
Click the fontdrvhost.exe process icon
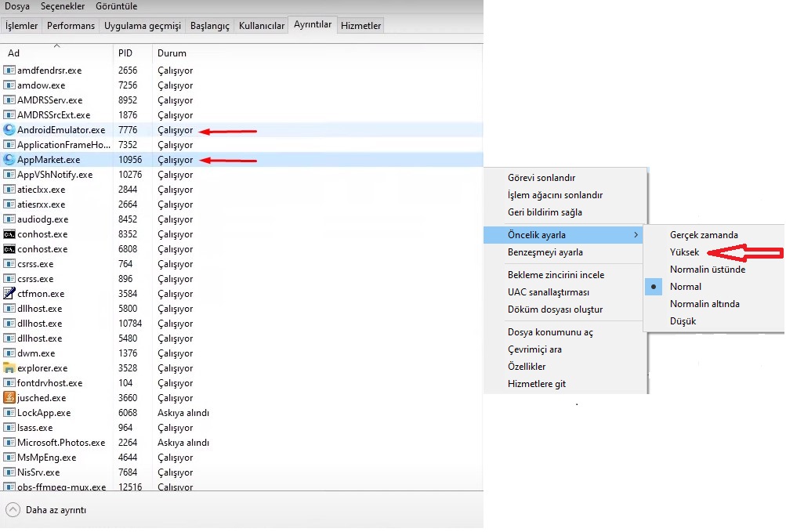[9, 383]
